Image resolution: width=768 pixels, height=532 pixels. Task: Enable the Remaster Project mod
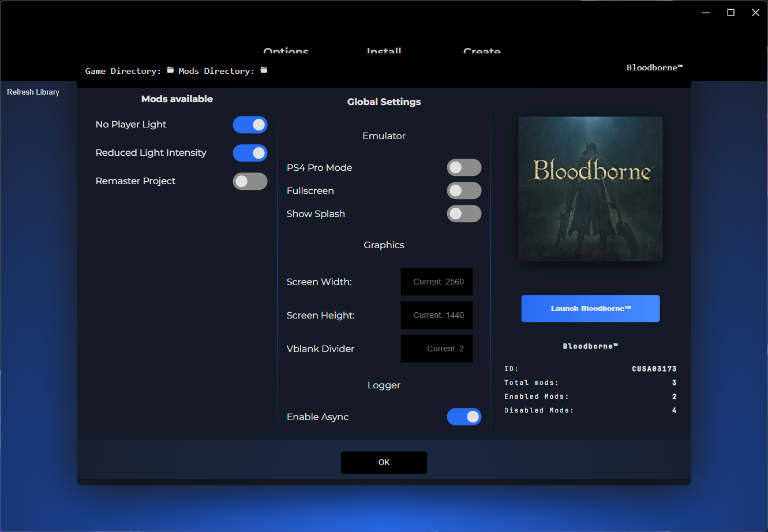pyautogui.click(x=250, y=181)
